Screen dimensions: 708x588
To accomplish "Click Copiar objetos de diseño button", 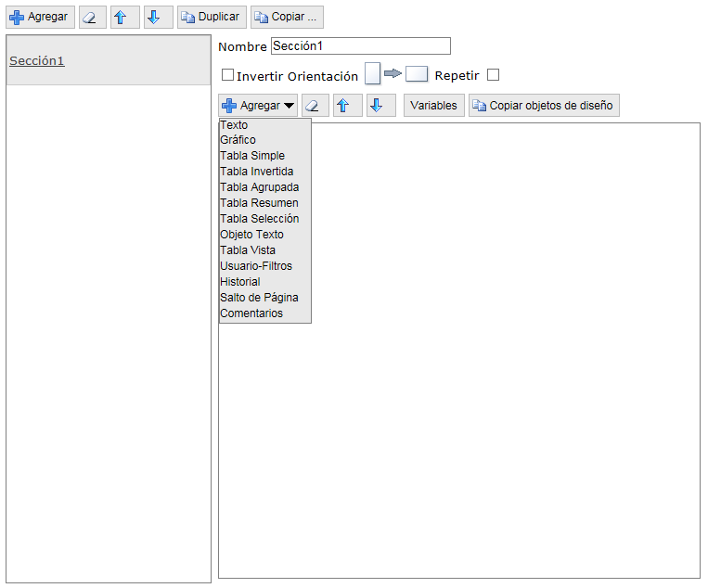I will coord(543,106).
